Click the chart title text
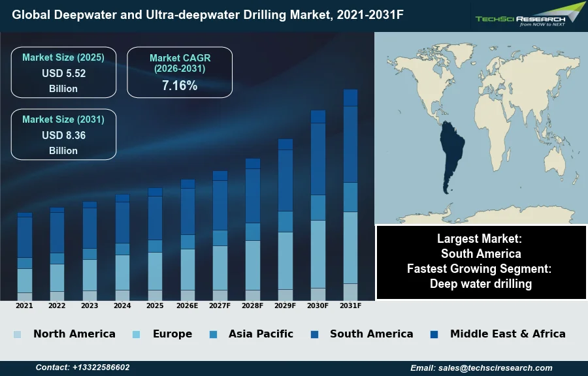Image resolution: width=588 pixels, height=376 pixels. tap(203, 14)
